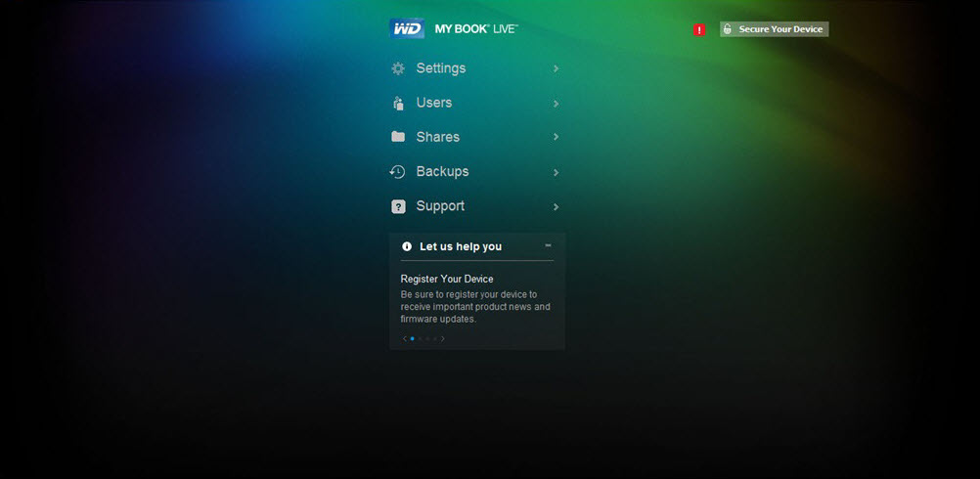
Task: Go to the previous help tip arrow
Action: tap(404, 338)
